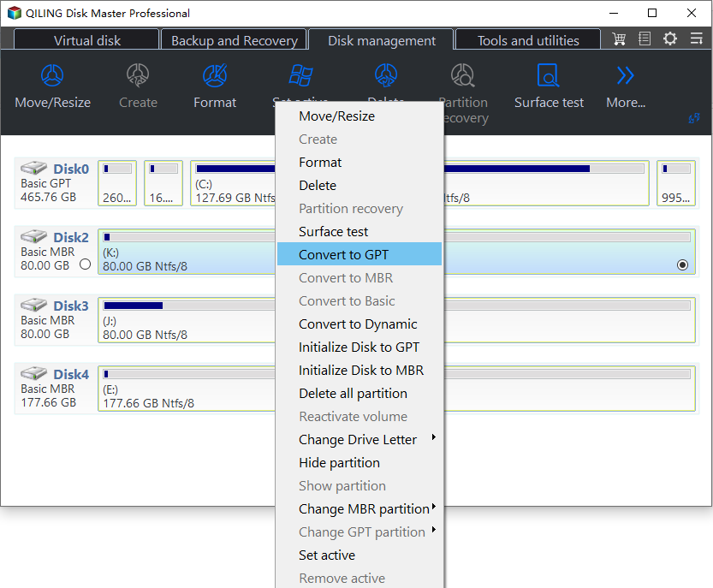The image size is (713, 588).
Task: Select Initialize Disk to MBR menu entry
Action: pos(359,370)
